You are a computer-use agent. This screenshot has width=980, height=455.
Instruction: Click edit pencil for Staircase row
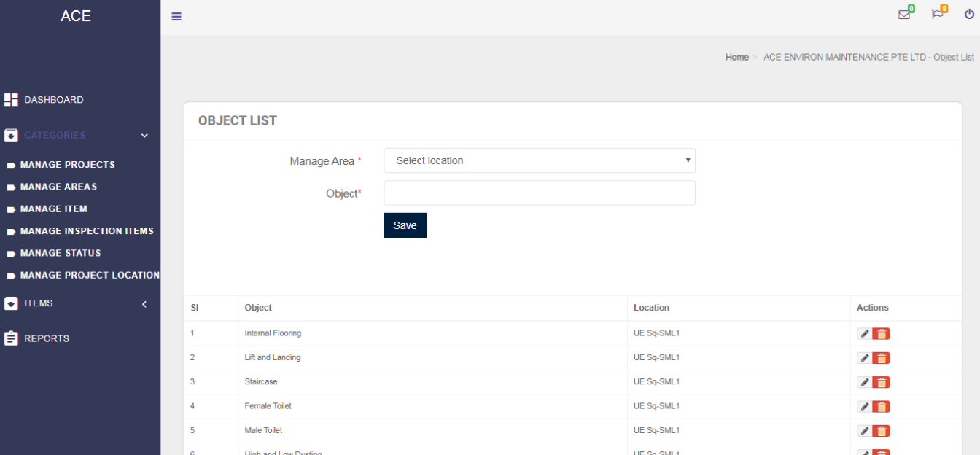tap(864, 382)
